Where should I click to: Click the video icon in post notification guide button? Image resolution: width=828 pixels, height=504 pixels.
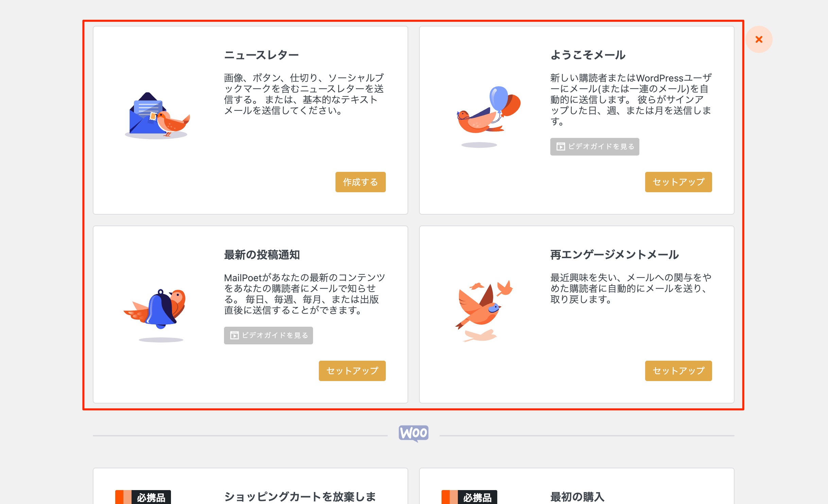(234, 336)
